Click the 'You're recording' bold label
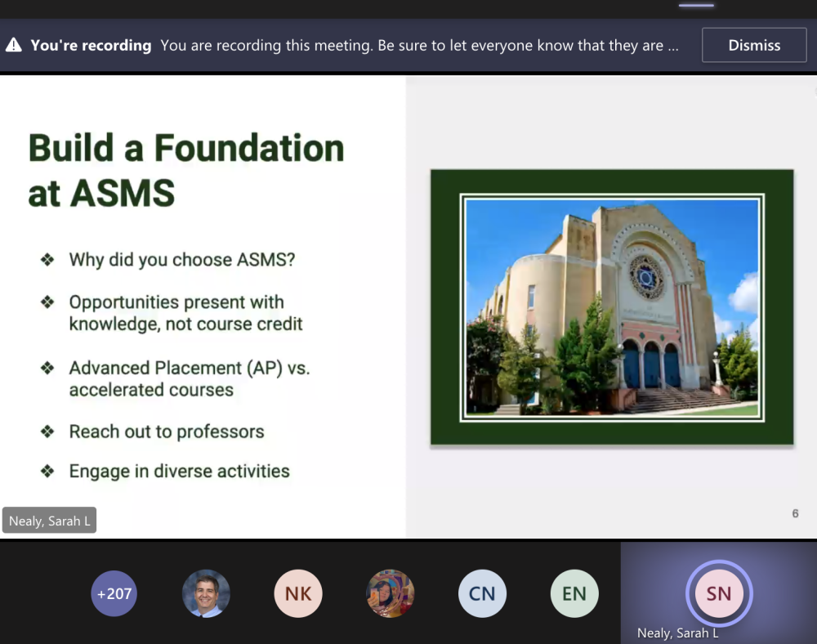The width and height of the screenshot is (817, 644). click(x=91, y=45)
